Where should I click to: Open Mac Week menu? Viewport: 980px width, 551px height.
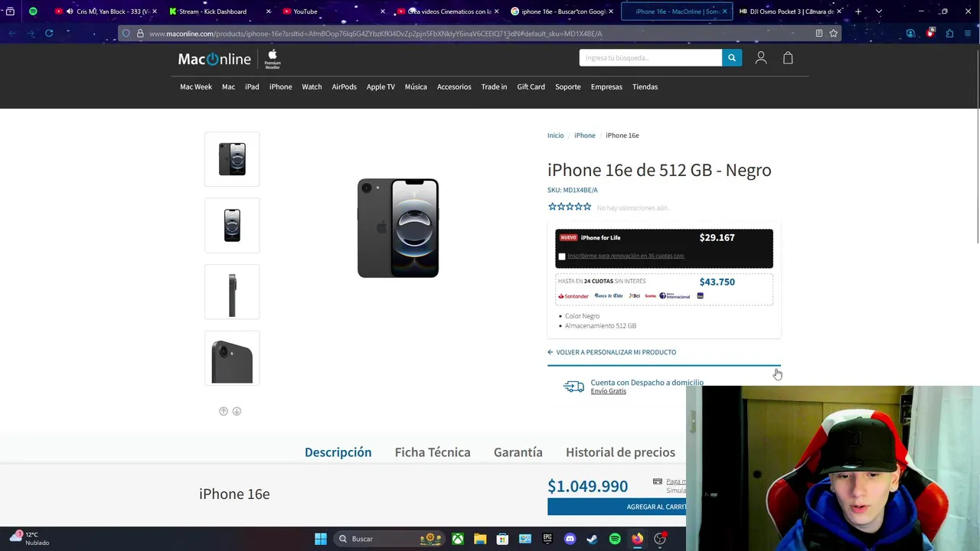pyautogui.click(x=196, y=86)
